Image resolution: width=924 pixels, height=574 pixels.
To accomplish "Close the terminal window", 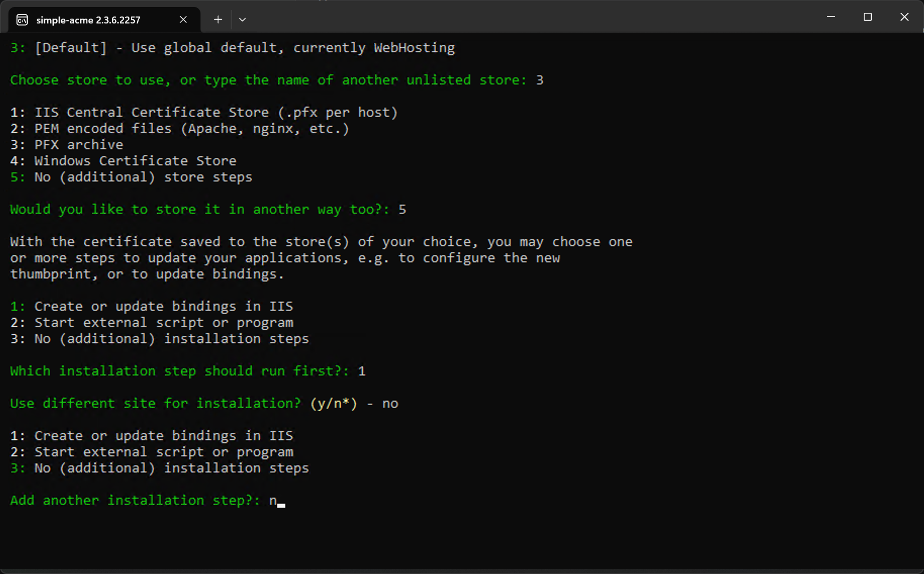I will (904, 17).
